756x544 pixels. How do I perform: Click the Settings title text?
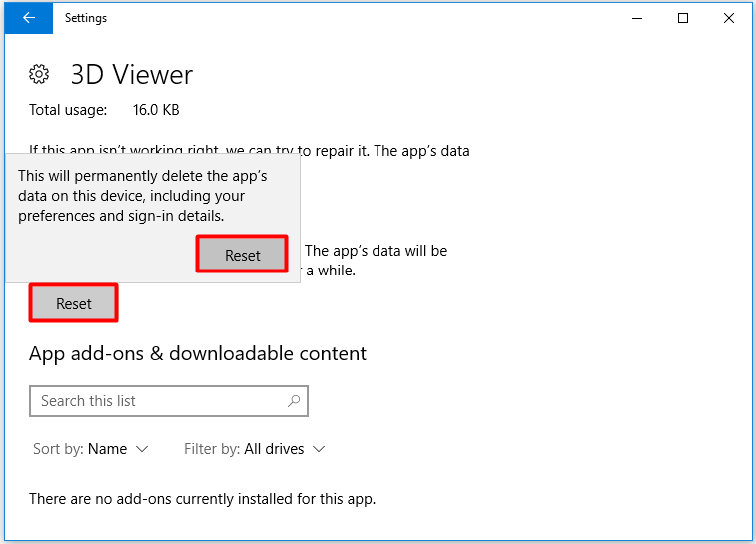point(86,18)
